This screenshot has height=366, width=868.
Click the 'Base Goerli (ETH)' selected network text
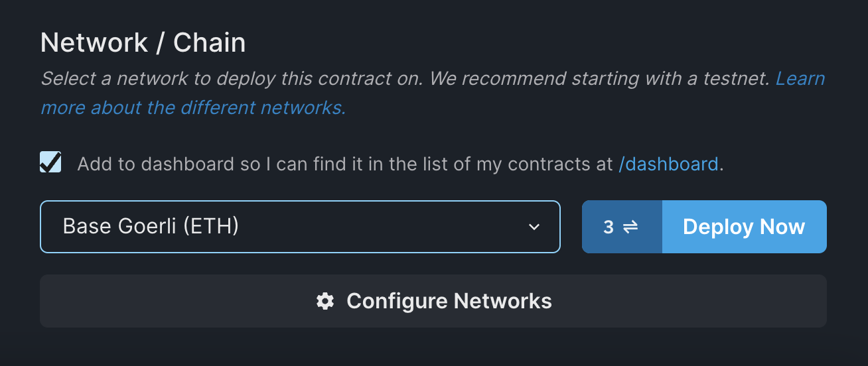pyautogui.click(x=151, y=227)
